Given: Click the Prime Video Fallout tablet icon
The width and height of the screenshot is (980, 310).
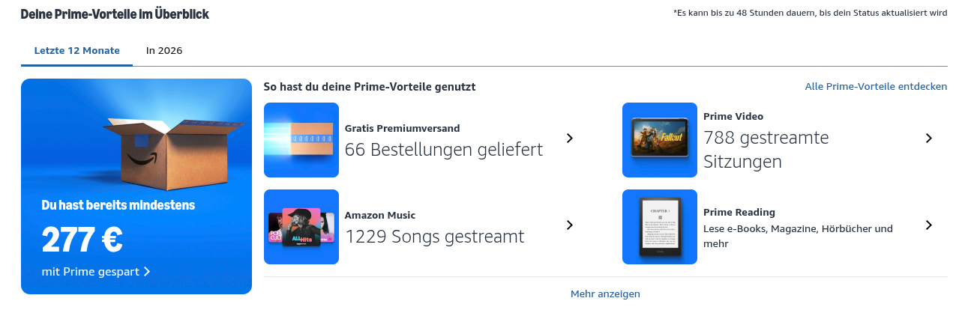Looking at the screenshot, I should click(x=660, y=140).
